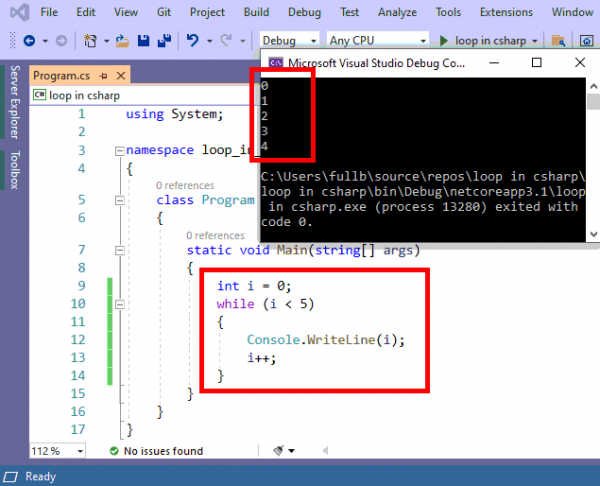Click the New Project toolbar icon

pyautogui.click(x=91, y=41)
